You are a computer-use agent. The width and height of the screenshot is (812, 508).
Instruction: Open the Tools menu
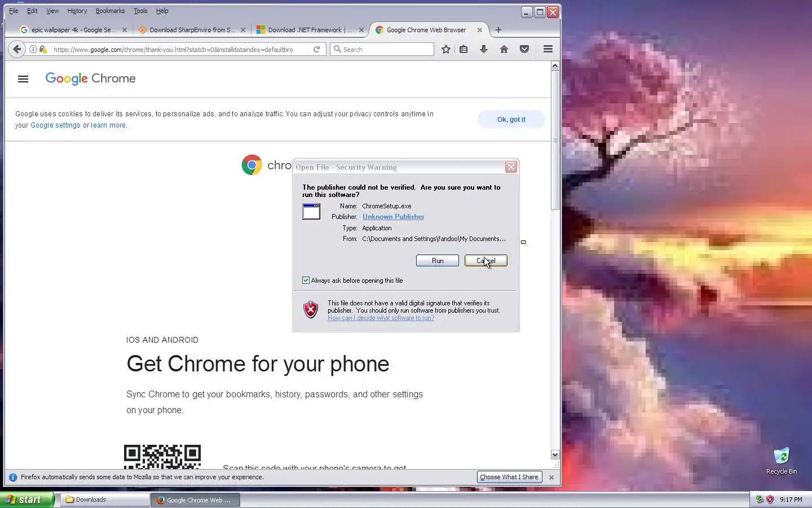click(140, 11)
